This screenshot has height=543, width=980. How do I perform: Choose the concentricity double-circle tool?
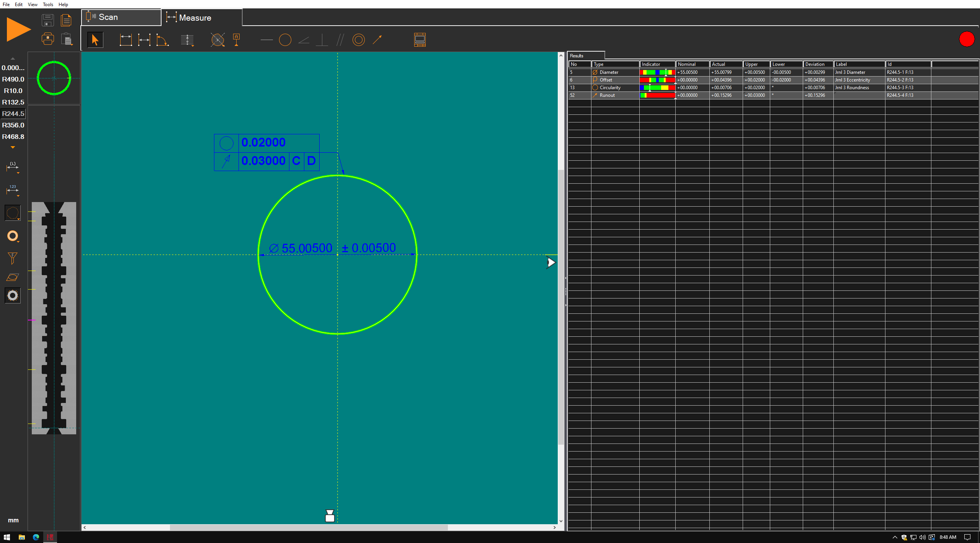(358, 40)
